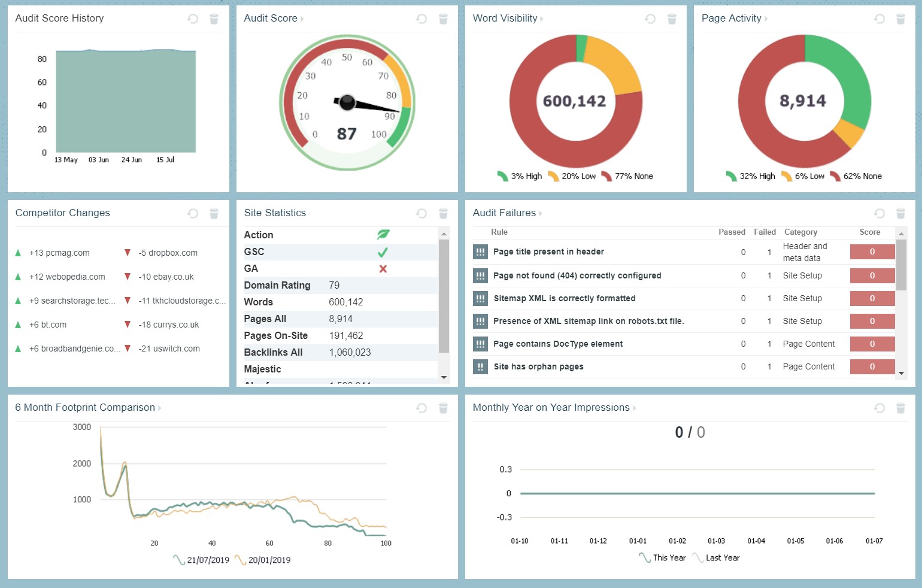922x588 pixels.
Task: Click the red score bar for 'Page contains DocType element'
Action: [872, 344]
